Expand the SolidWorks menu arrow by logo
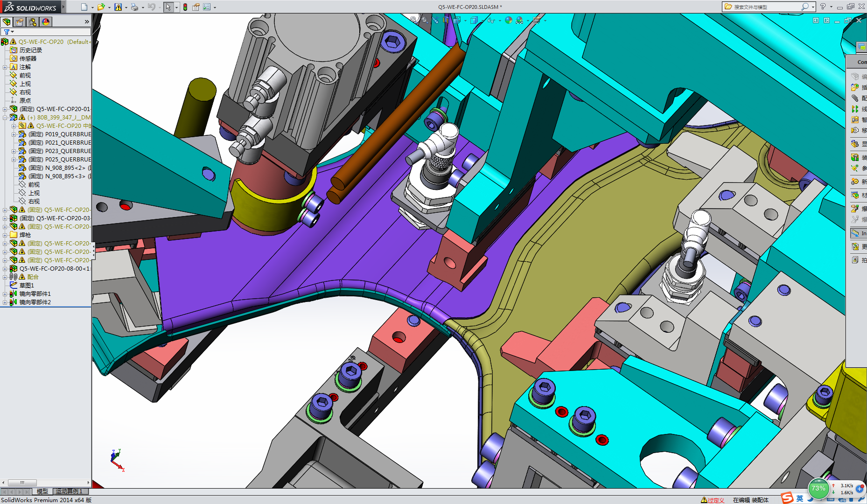 click(x=63, y=7)
